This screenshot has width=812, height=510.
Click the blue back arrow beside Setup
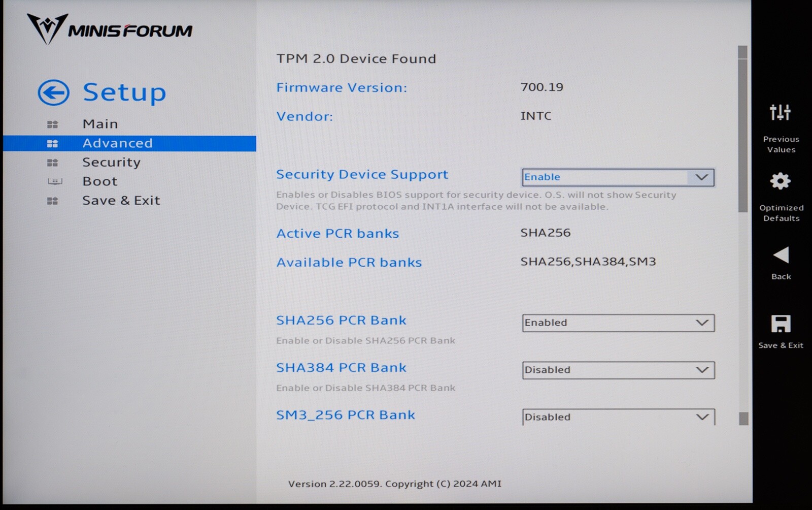[53, 93]
